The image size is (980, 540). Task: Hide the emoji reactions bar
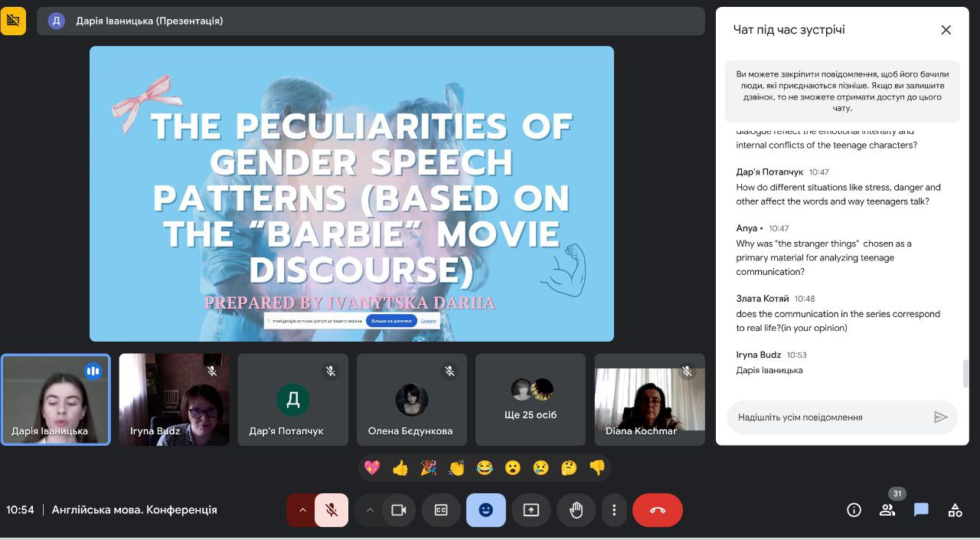tap(486, 510)
